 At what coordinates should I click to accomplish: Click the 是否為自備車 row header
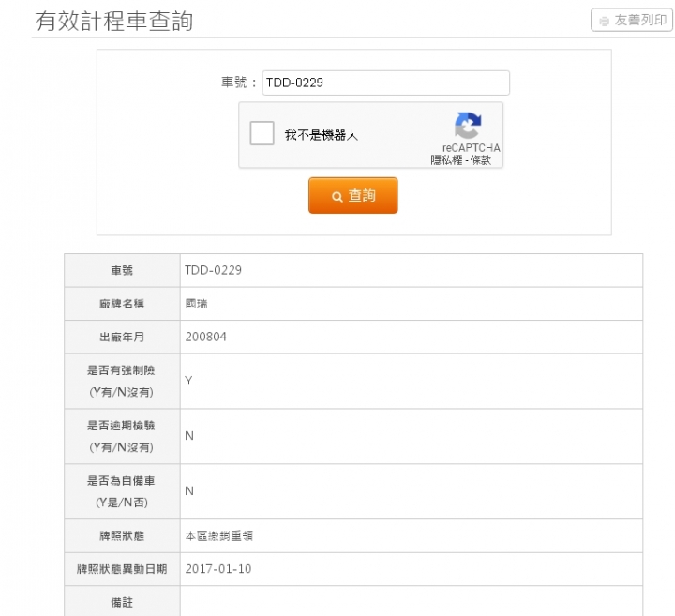(122, 491)
